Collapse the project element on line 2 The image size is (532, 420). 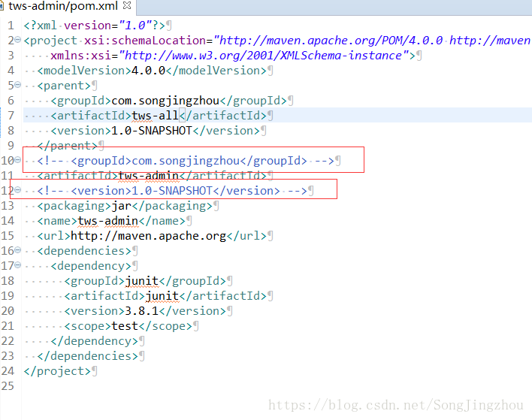pyautogui.click(x=17, y=40)
